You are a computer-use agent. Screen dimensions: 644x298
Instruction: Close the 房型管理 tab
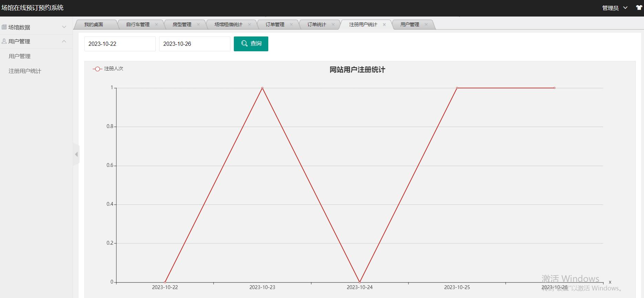[x=198, y=24]
